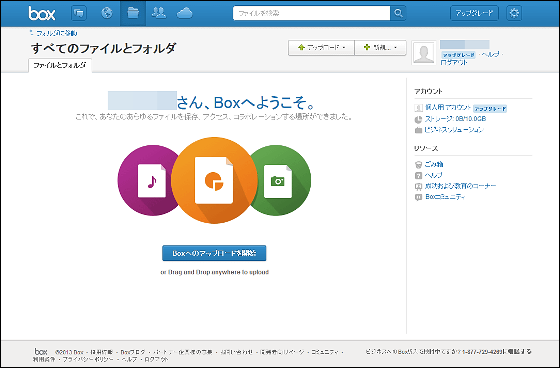Open the ストレージ storage link
Image resolution: width=560 pixels, height=368 pixels.
(455, 119)
